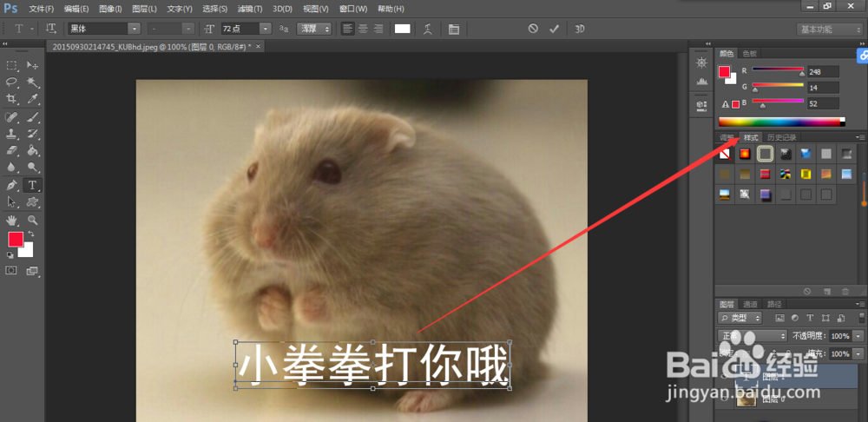Select the Paint Bucket tool

(33, 150)
